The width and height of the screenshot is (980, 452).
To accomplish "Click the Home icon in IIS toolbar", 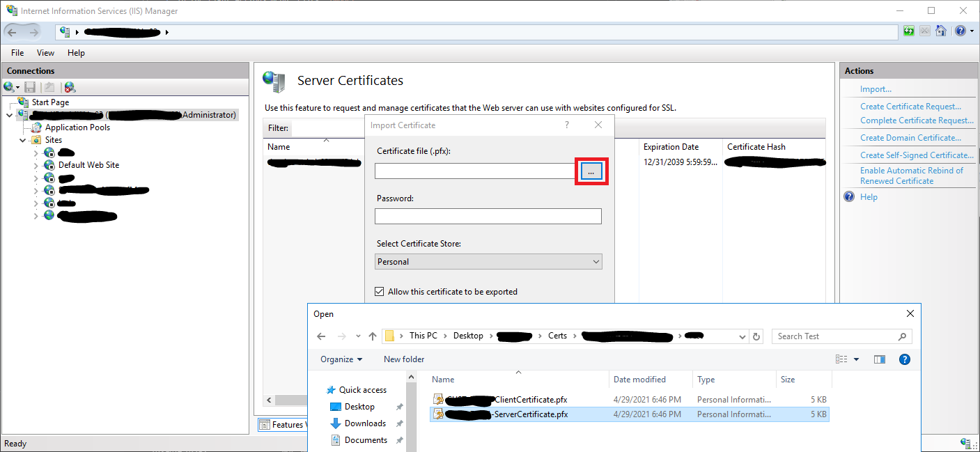I will 941,31.
